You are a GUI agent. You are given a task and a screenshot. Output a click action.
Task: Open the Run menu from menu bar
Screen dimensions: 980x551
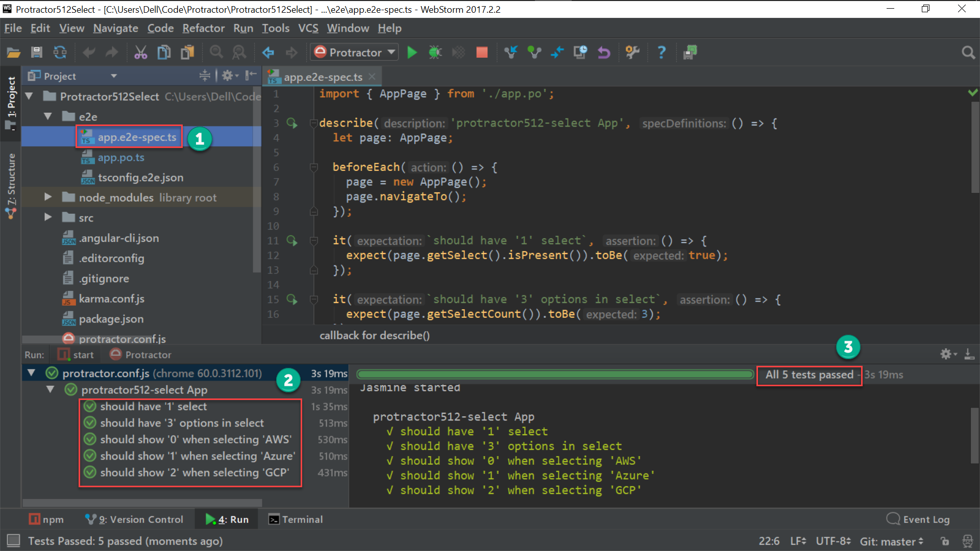pyautogui.click(x=242, y=28)
